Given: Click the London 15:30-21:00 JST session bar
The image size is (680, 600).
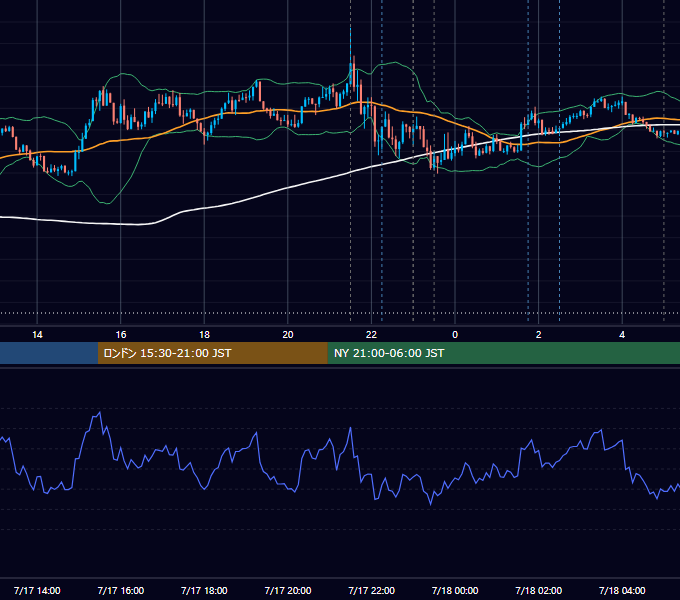Looking at the screenshot, I should pyautogui.click(x=212, y=353).
